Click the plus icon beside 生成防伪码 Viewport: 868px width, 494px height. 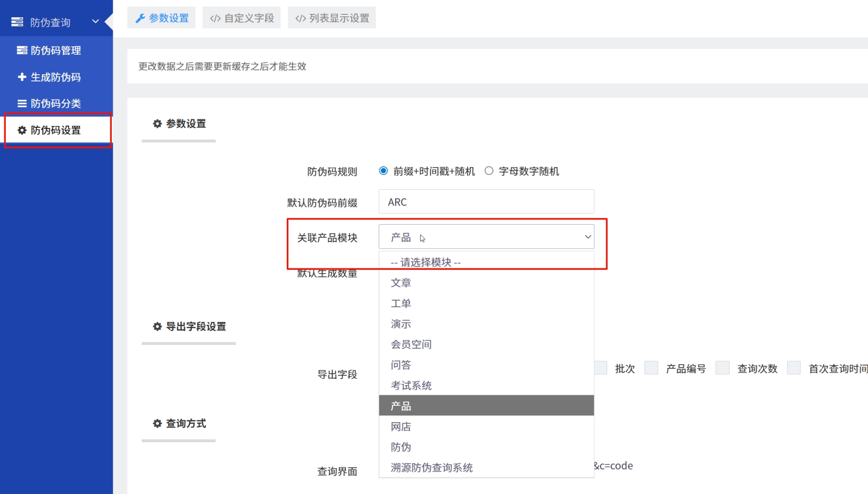22,77
